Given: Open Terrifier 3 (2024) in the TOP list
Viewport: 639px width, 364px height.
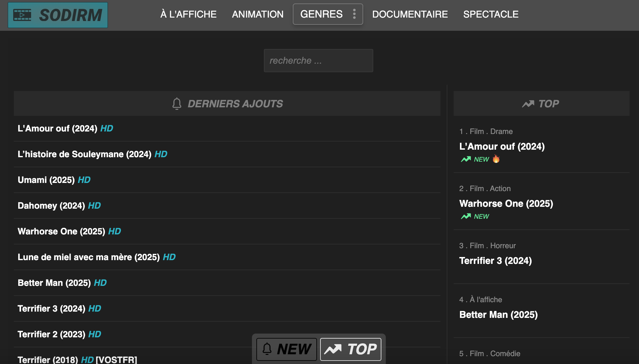Looking at the screenshot, I should 495,260.
